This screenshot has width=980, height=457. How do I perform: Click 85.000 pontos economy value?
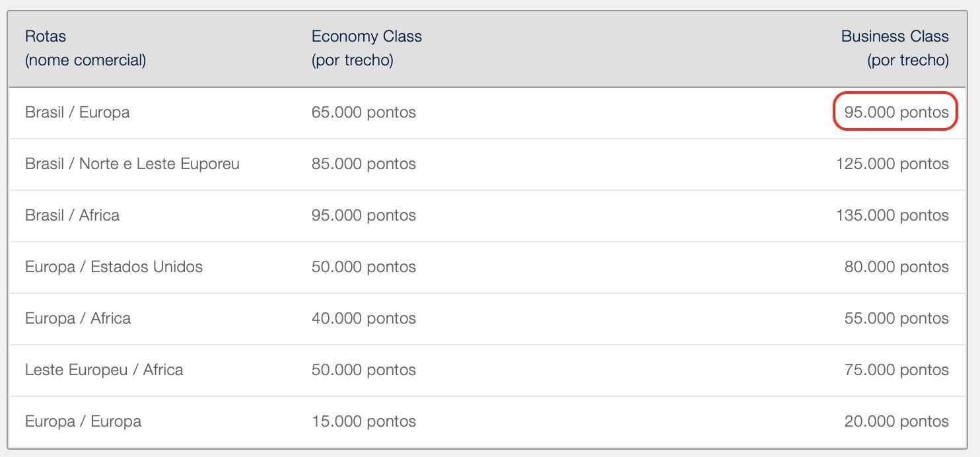364,164
